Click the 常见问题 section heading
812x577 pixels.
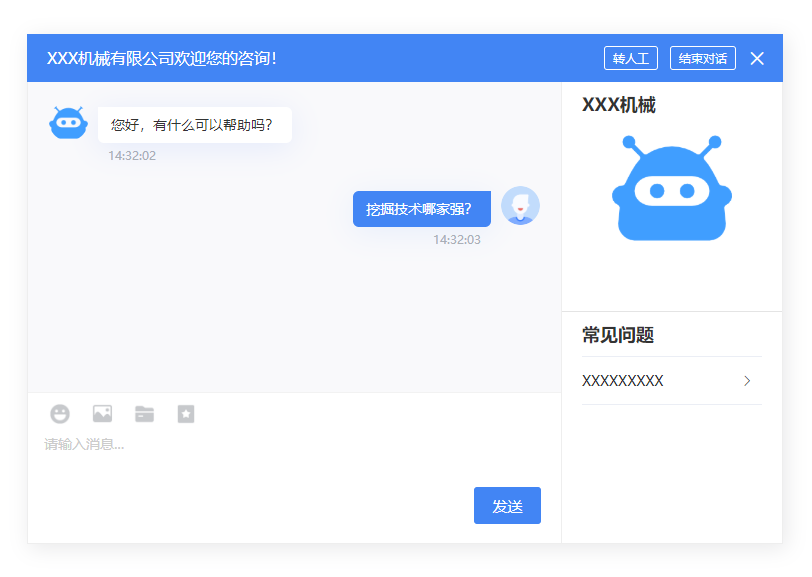click(618, 335)
